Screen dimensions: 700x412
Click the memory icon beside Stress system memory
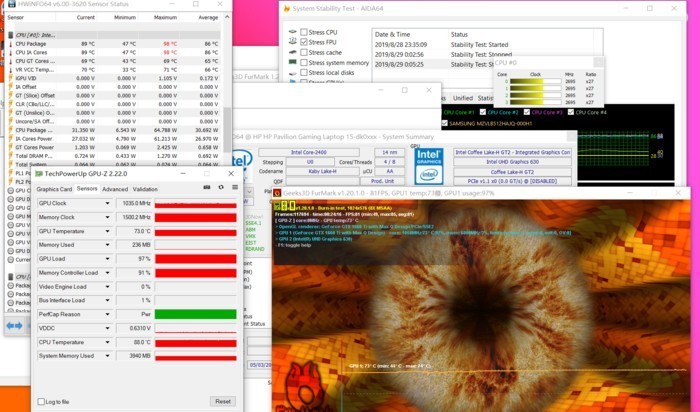pos(292,62)
